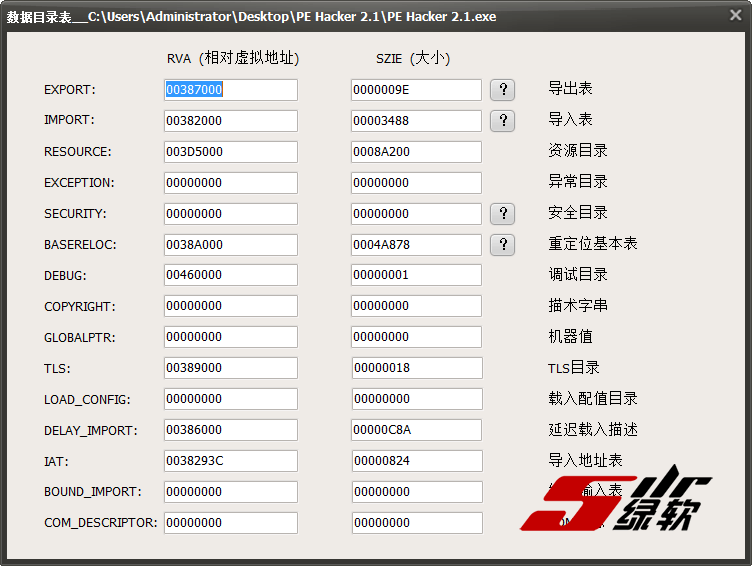Click the help button beside EXPORT size
Image resolution: width=752 pixels, height=566 pixels.
pos(503,90)
